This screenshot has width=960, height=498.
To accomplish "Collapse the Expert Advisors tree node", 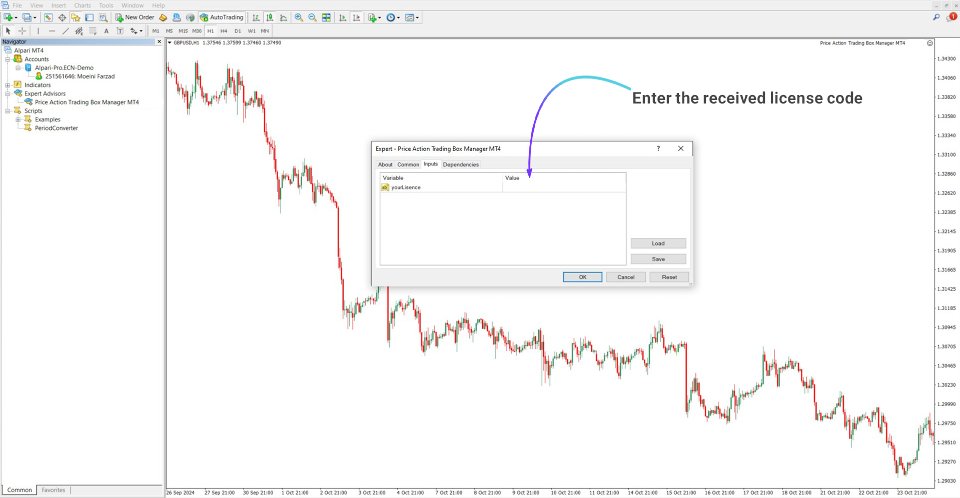I will click(7, 94).
